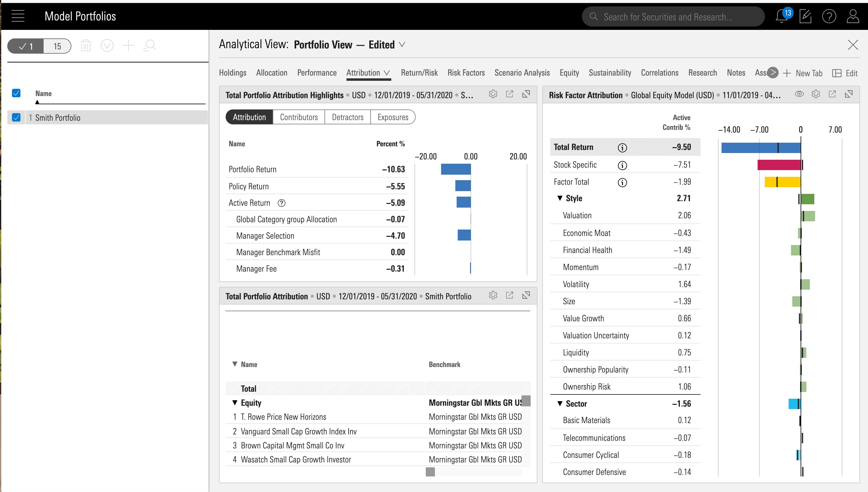The width and height of the screenshot is (868, 492).
Task: Click the vertical scrollbar in attribution table
Action: [x=526, y=401]
